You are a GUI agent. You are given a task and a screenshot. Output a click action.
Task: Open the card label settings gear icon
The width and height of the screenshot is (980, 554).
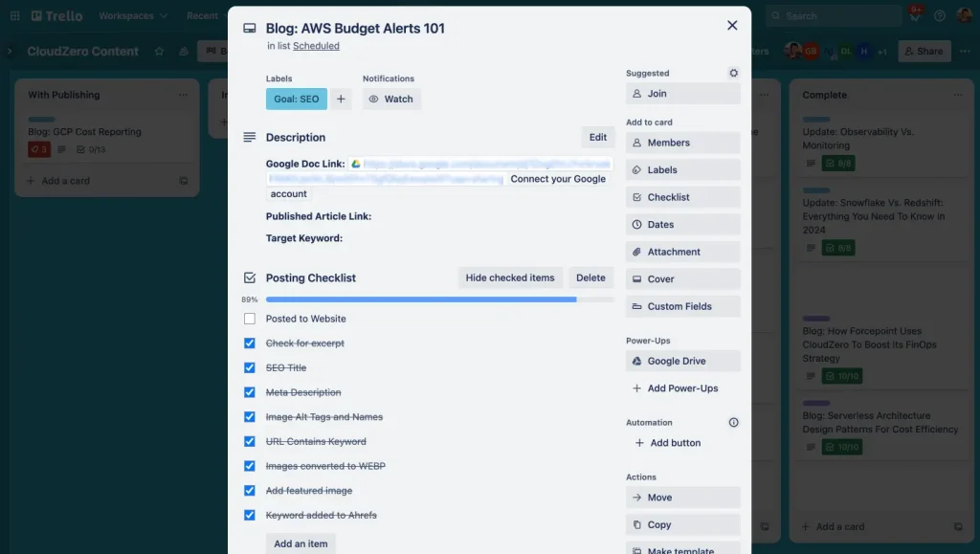pyautogui.click(x=734, y=73)
